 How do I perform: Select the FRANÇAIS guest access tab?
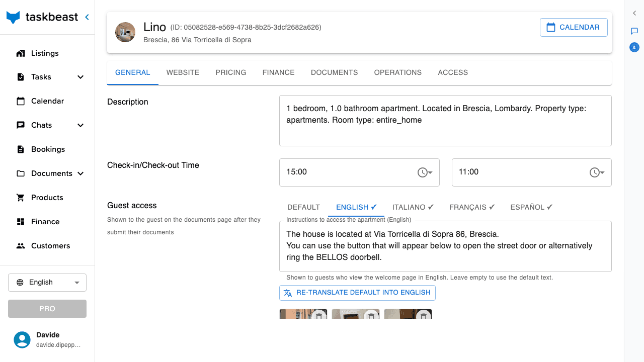(x=472, y=207)
